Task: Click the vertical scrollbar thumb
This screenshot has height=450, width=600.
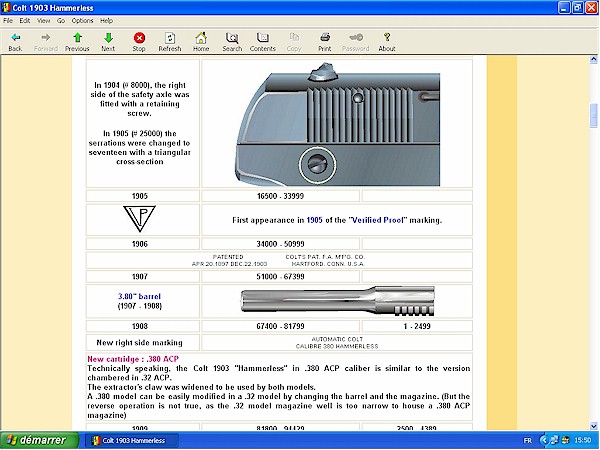Action: 593,115
